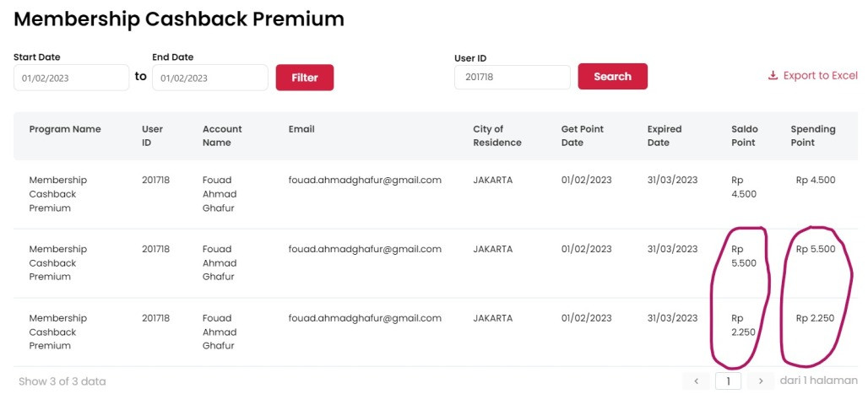Open the Export to Excel link
Screen dimensions: 868x405
[819, 76]
